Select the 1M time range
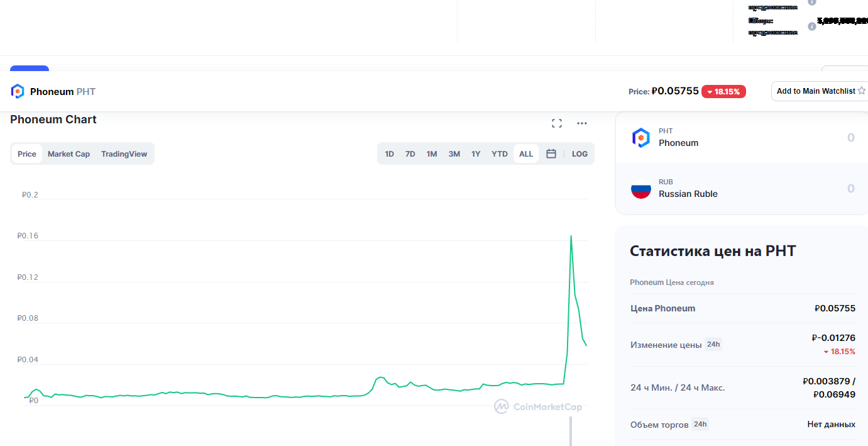This screenshot has height=446, width=868. (x=432, y=154)
